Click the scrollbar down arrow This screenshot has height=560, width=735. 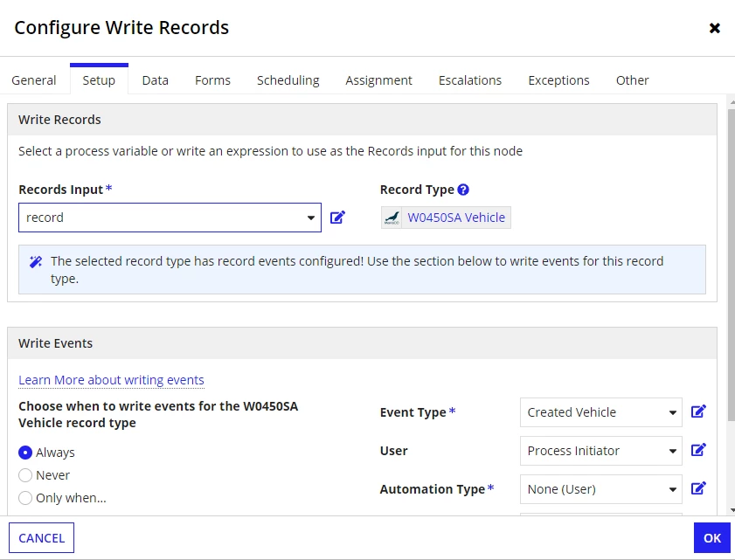(x=732, y=510)
